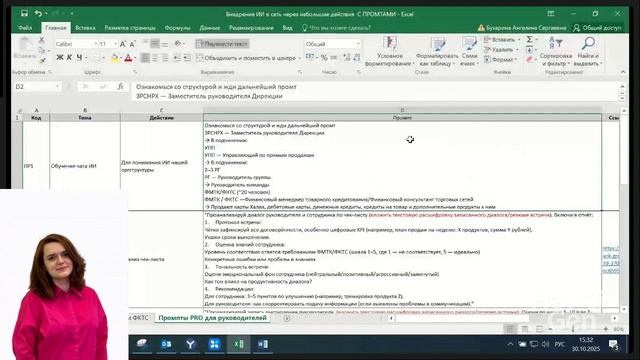Click the Fill down icon
Image resolution: width=640 pixels, height=360 pixels.
pyautogui.click(x=529, y=49)
